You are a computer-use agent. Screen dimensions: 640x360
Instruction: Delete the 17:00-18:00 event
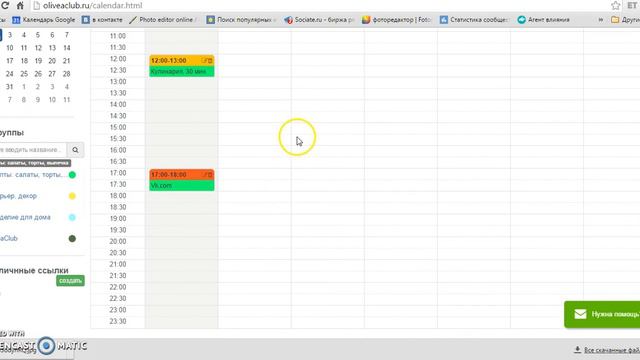(210, 175)
